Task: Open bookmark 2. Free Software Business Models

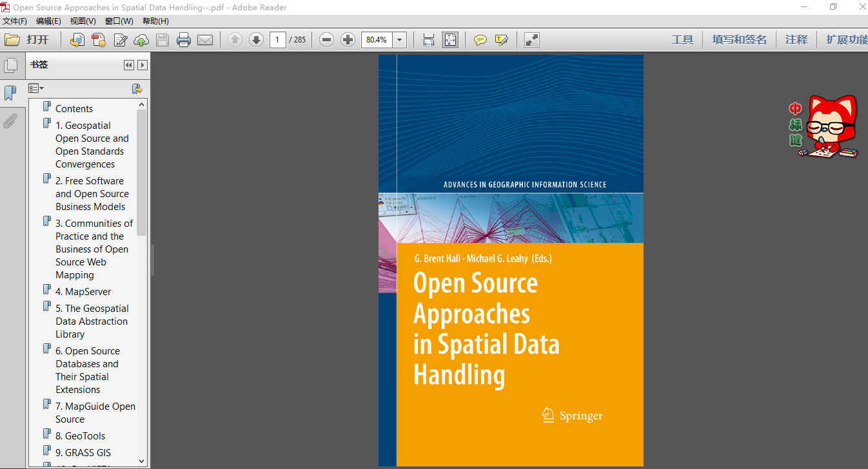Action: pos(92,193)
